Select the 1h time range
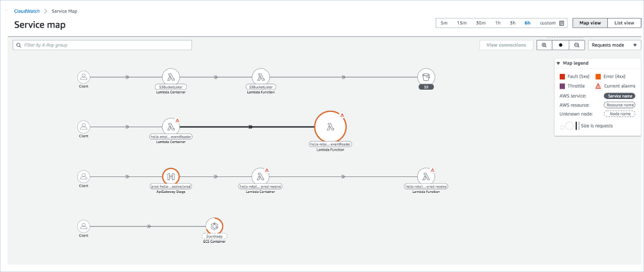The height and width of the screenshot is (272, 644). point(497,23)
